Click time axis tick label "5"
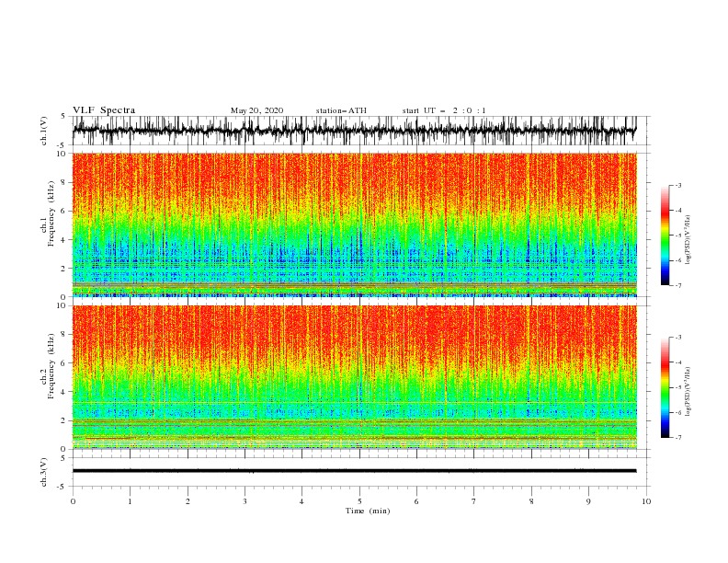 (x=359, y=501)
